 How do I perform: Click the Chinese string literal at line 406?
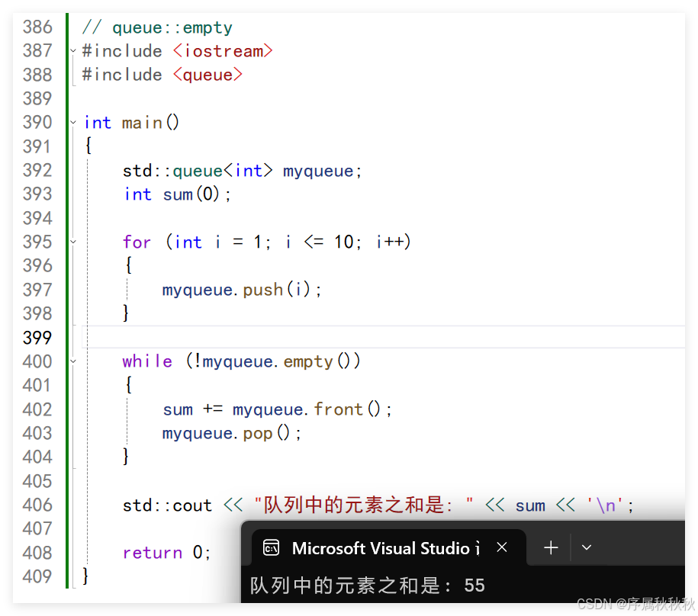(364, 505)
